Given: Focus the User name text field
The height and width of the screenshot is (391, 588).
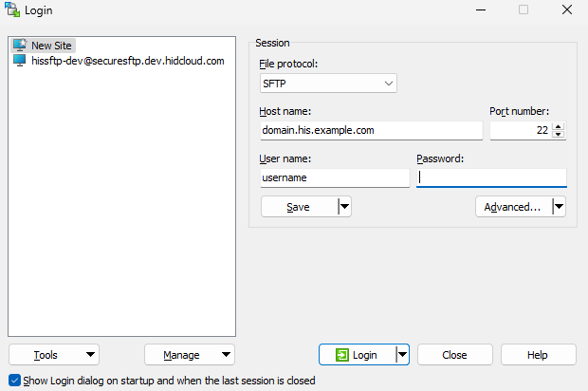Looking at the screenshot, I should (334, 177).
